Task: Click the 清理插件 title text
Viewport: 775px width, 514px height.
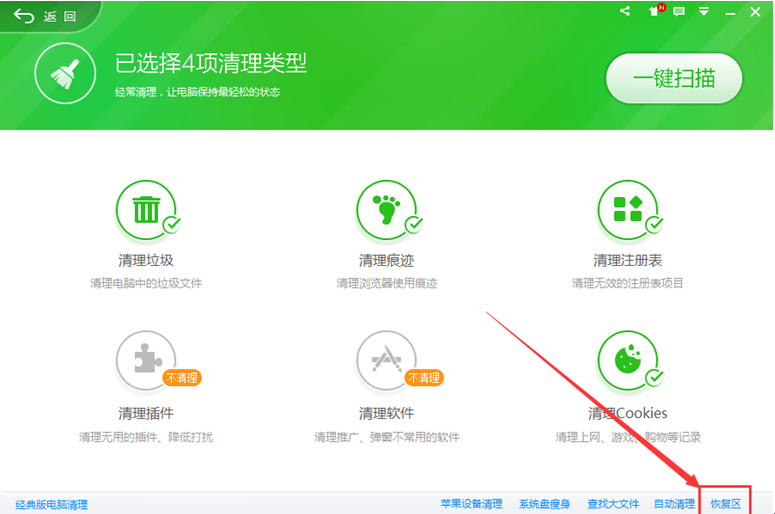Action: pos(146,413)
